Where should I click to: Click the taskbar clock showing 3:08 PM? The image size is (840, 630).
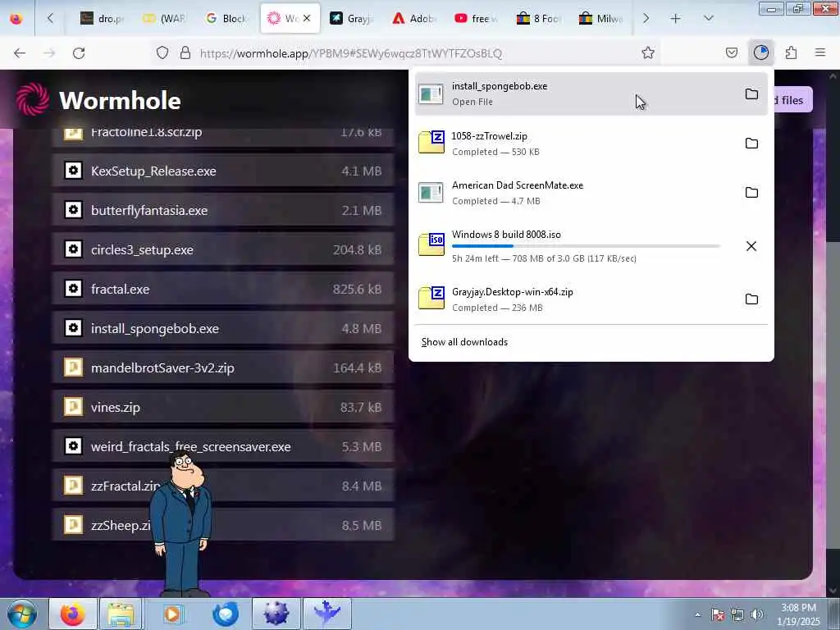point(798,614)
